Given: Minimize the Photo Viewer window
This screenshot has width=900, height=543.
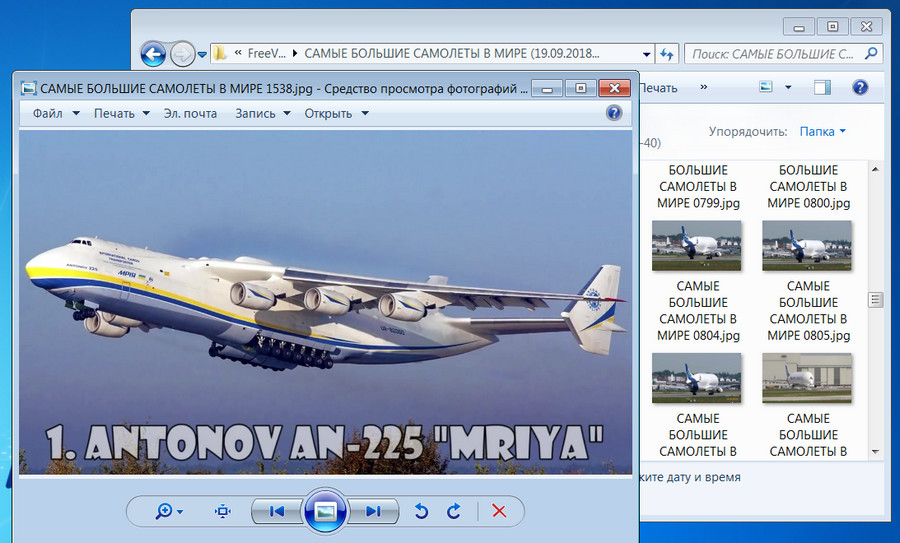Looking at the screenshot, I should pyautogui.click(x=547, y=89).
